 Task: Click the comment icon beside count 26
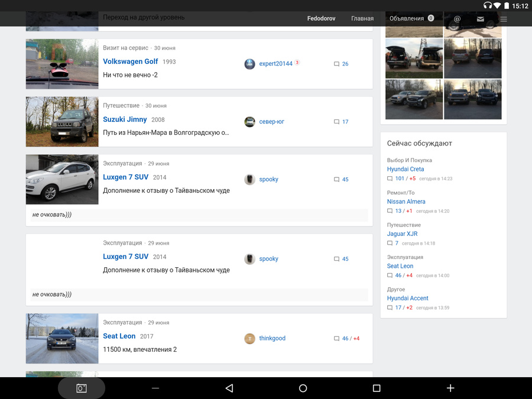(336, 64)
